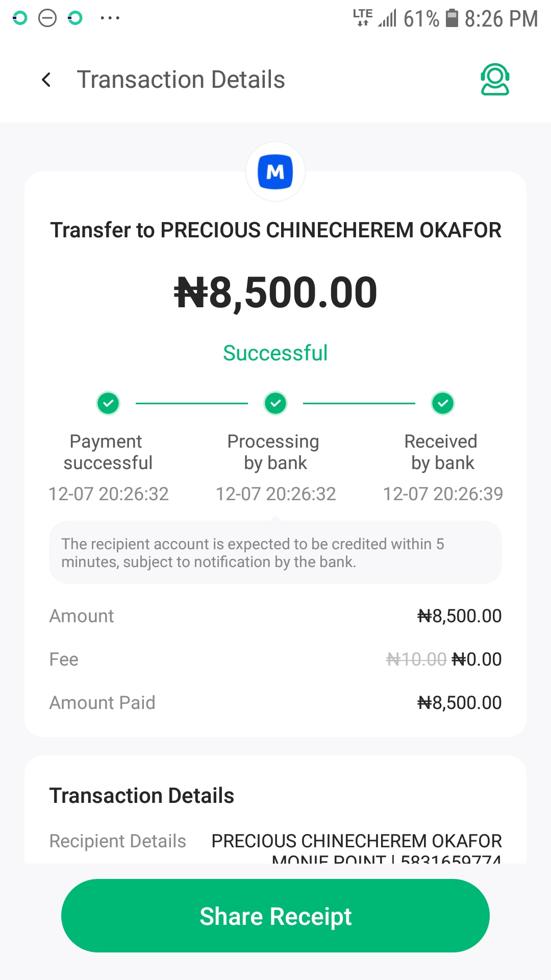Tap the Transaction Details page title
This screenshot has height=980, width=551.
(181, 80)
